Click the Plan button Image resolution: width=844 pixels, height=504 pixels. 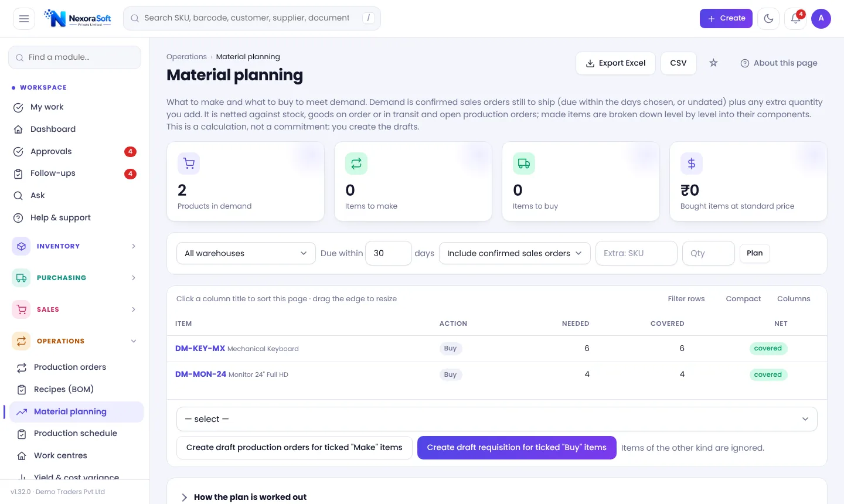point(755,253)
